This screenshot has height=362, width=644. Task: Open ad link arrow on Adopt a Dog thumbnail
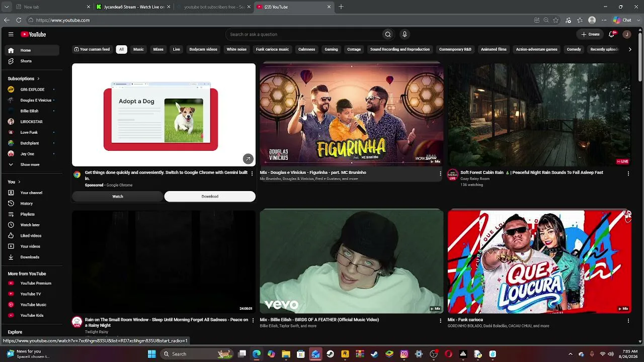point(248,159)
